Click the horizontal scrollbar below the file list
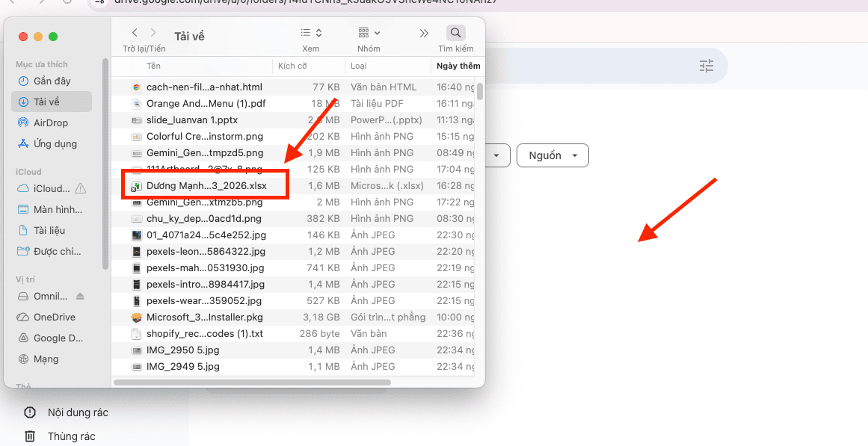868x446 pixels. (253, 382)
